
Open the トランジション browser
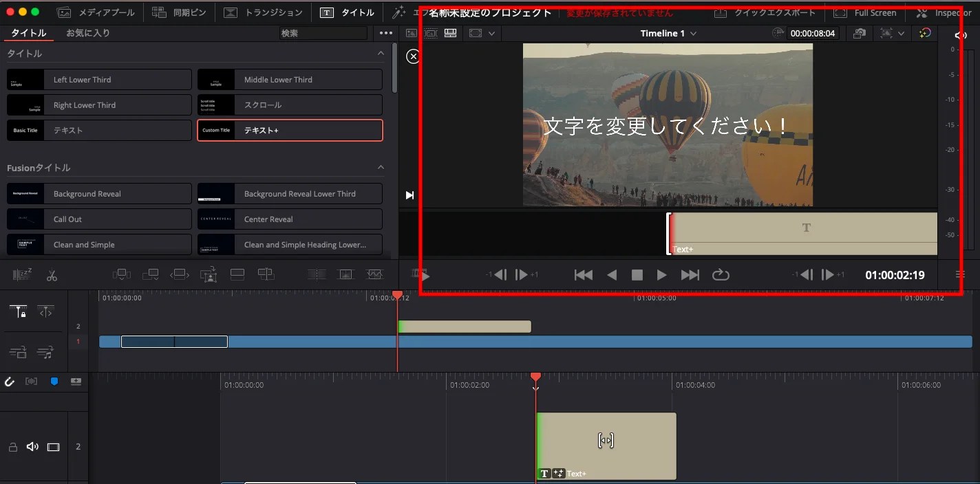point(264,12)
